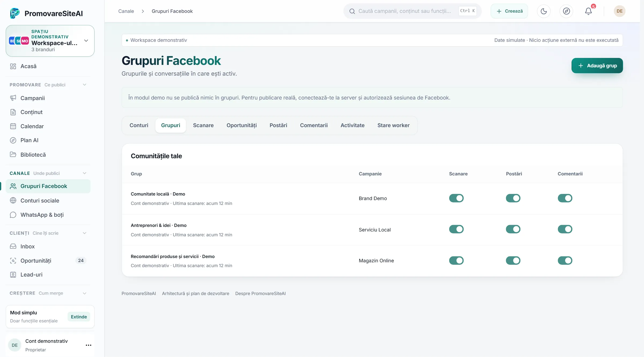The height and width of the screenshot is (357, 644).
Task: Click the Creează button
Action: [x=509, y=11]
